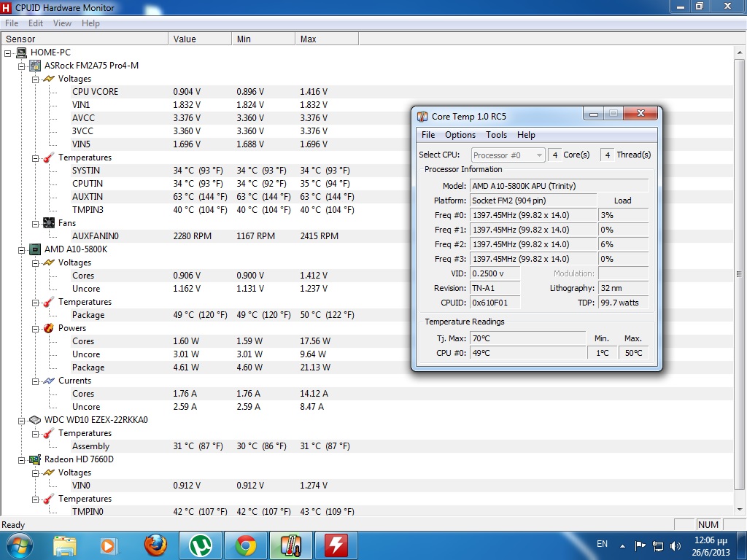This screenshot has width=747, height=560.
Task: Switch to Hardware Monitor red taskbar icon
Action: (336, 545)
